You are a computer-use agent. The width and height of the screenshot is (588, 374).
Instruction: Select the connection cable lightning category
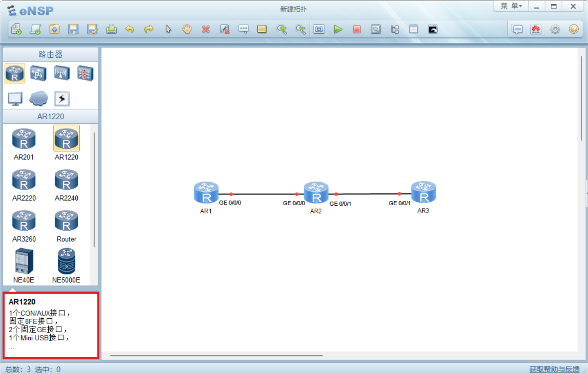[x=62, y=99]
